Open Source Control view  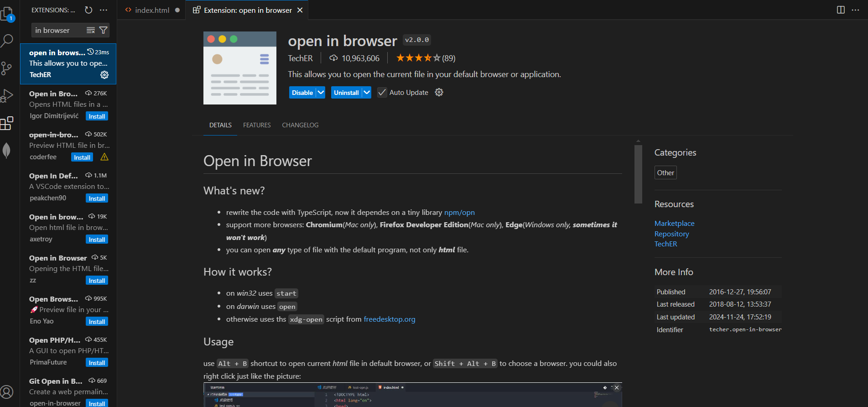coord(6,68)
